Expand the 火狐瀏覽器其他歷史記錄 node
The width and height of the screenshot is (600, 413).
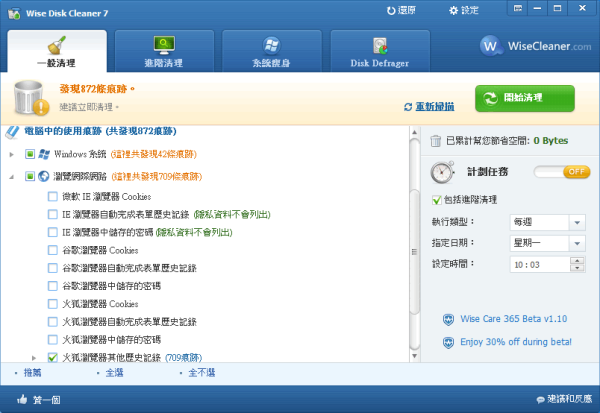(34, 358)
